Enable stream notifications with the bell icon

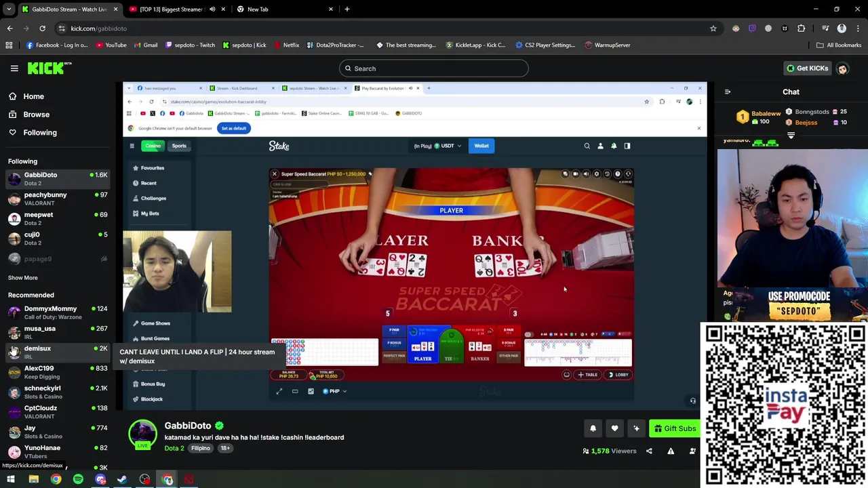(x=593, y=428)
